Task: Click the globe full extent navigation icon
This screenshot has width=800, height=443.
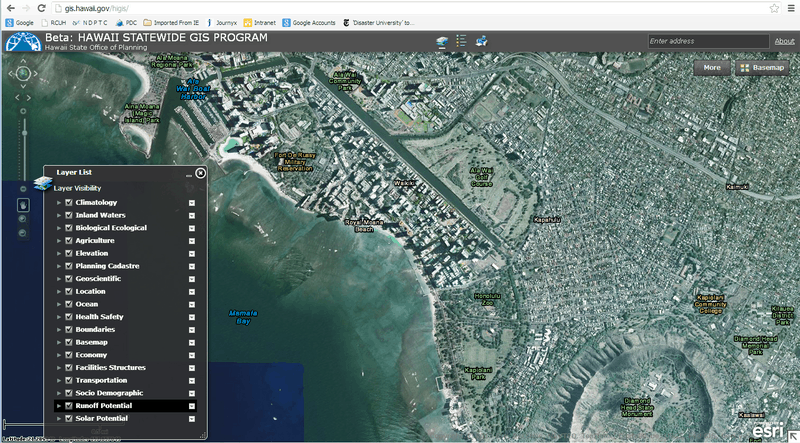Action: [22, 73]
